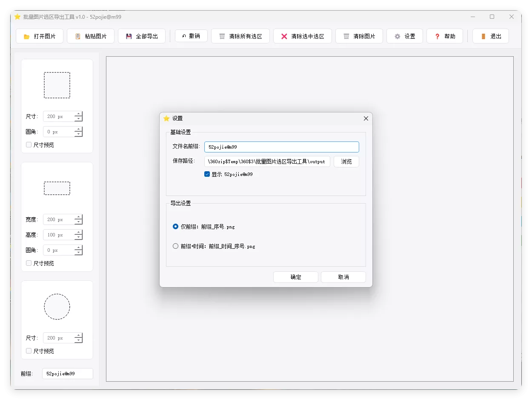532x400 pixels.
Task: Increase the square size using its stepper
Action: click(x=78, y=114)
